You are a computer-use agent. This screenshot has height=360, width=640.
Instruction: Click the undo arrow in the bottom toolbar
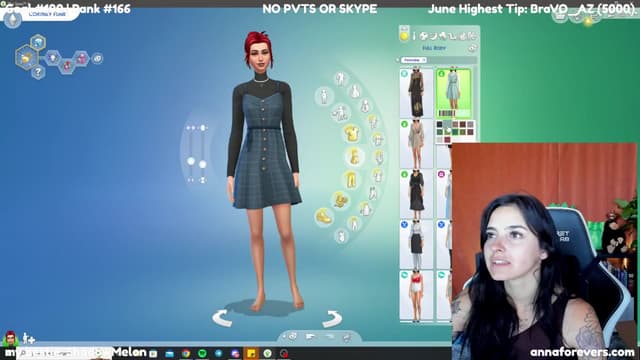point(311,337)
